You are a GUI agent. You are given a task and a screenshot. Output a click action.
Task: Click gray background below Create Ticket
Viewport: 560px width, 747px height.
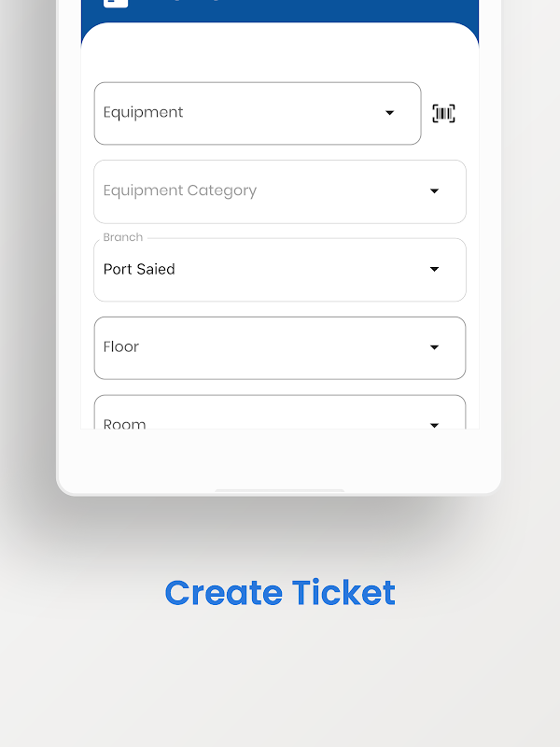[280, 682]
